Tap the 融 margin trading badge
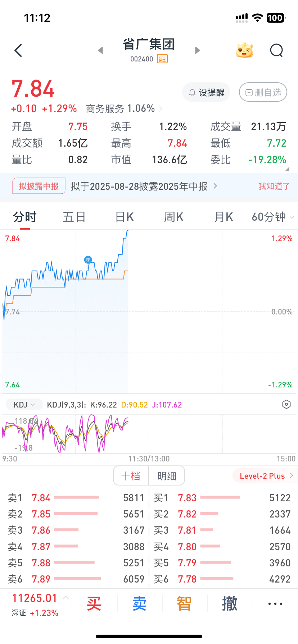 (x=162, y=59)
